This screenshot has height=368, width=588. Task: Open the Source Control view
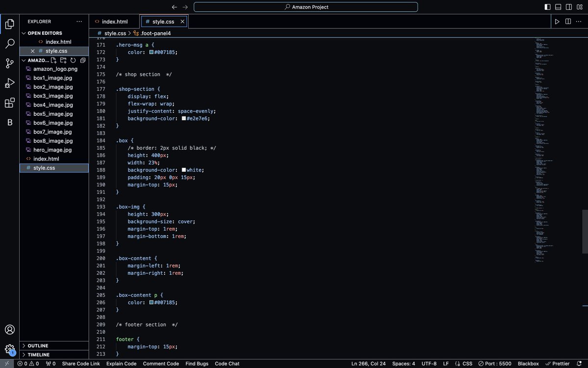pos(10,63)
